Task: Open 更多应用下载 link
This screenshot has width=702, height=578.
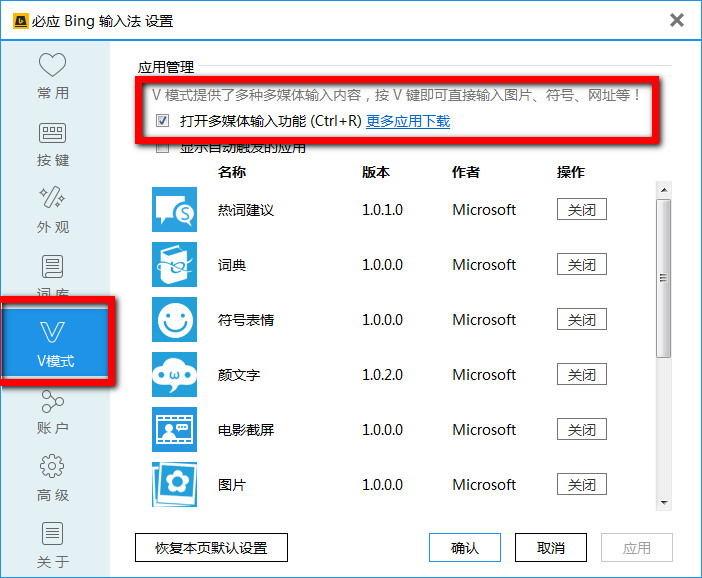Action: 408,121
